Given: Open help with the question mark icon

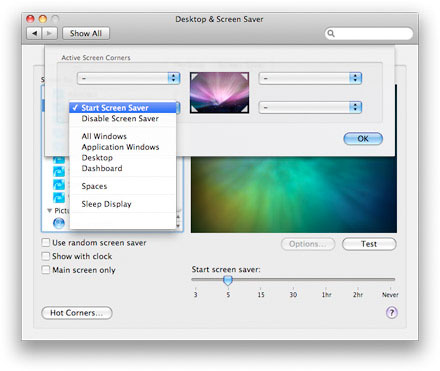Looking at the screenshot, I should click(392, 313).
